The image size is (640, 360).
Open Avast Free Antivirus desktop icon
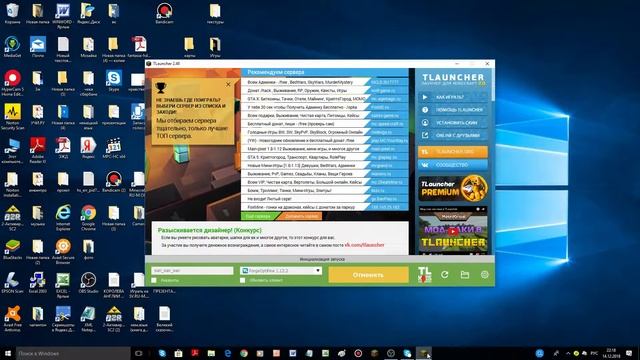(13, 318)
